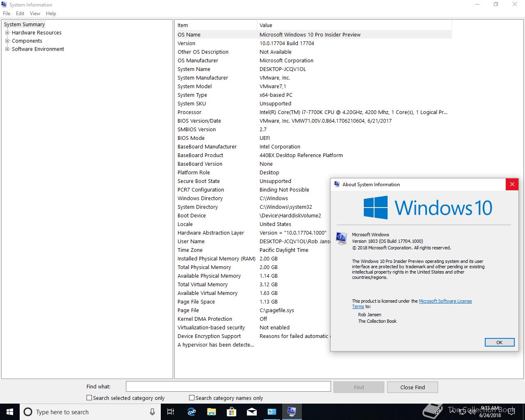Click the Item column header
This screenshot has width=525, height=420.
pyautogui.click(x=216, y=25)
